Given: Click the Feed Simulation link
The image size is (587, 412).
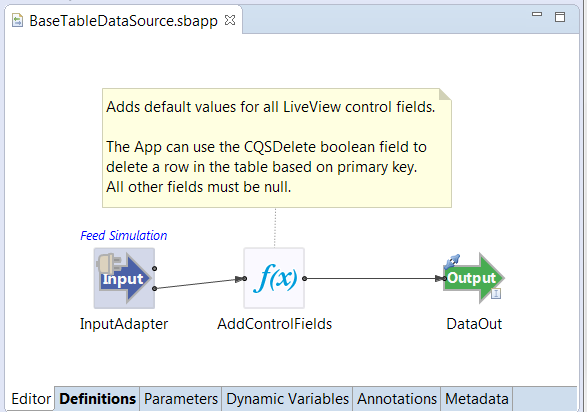Looking at the screenshot, I should [x=124, y=235].
